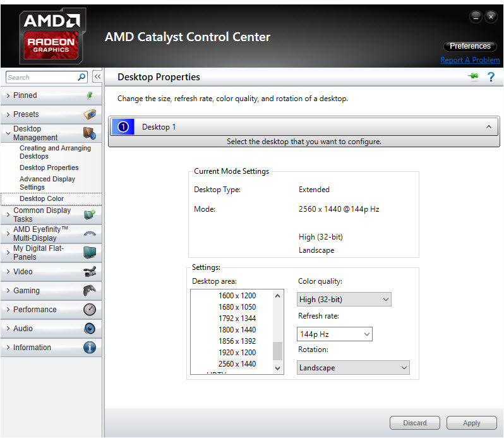Click the Video camera icon

(90, 271)
